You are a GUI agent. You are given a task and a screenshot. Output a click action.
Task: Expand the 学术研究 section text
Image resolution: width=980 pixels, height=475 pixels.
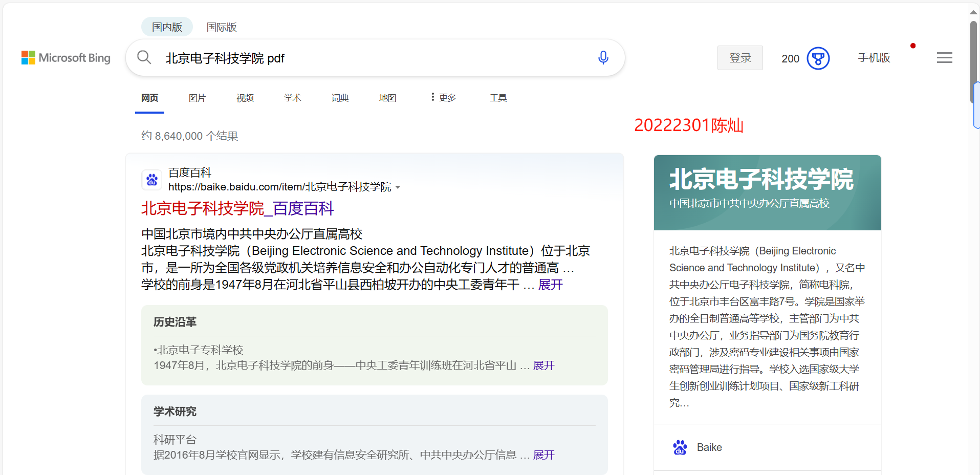coord(543,455)
